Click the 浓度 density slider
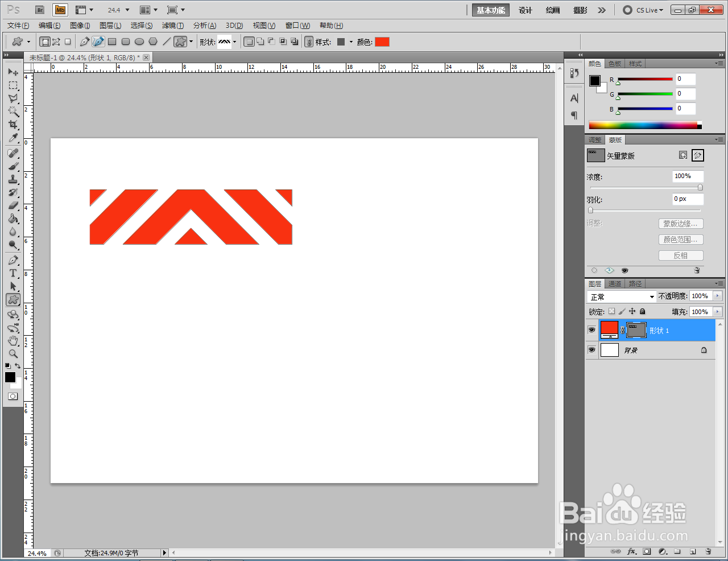This screenshot has width=728, height=561. pos(645,187)
